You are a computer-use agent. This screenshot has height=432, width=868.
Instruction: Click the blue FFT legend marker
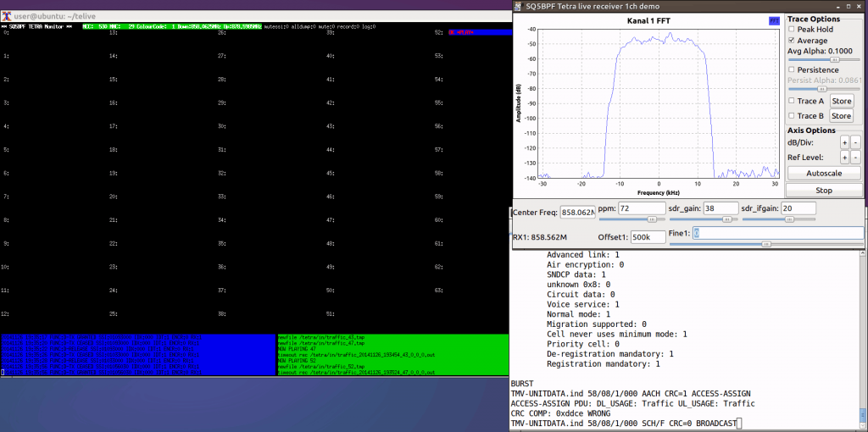(x=775, y=21)
